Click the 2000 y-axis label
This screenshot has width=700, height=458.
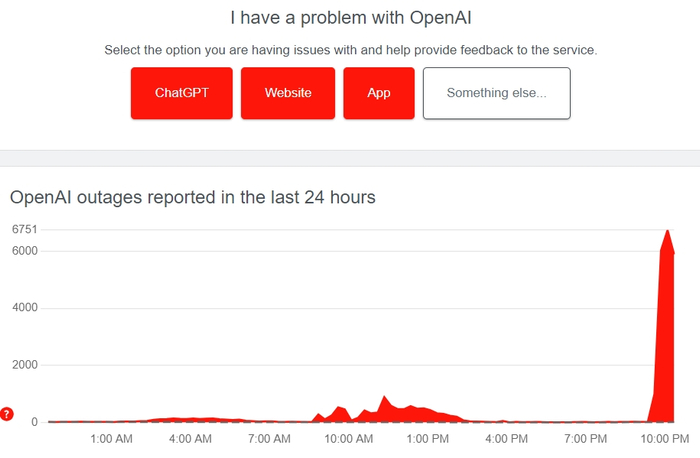[x=24, y=365]
